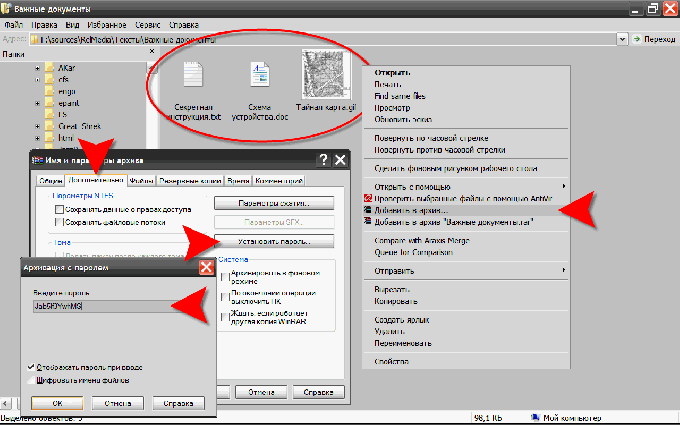Select the Секретная инструкция.txt file icon
The width and height of the screenshot is (680, 425).
(x=193, y=74)
